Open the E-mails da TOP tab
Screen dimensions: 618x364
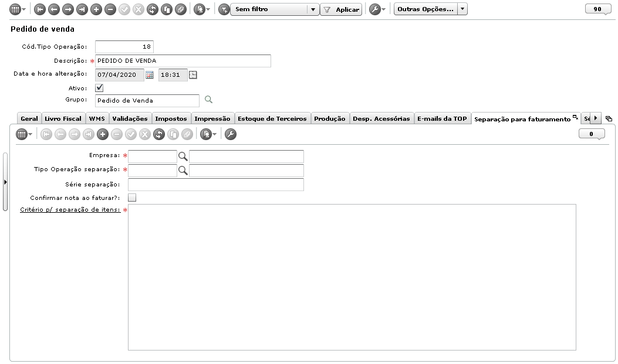[x=442, y=118]
